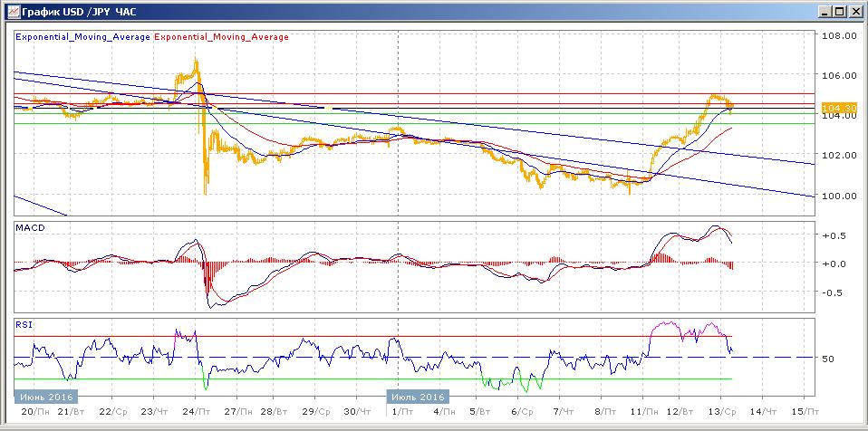The image size is (868, 431).
Task: Click the 23/Чт date label
Action: [x=154, y=412]
